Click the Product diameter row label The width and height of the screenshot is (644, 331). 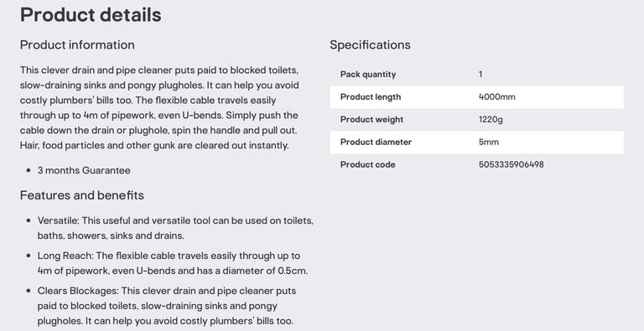376,142
